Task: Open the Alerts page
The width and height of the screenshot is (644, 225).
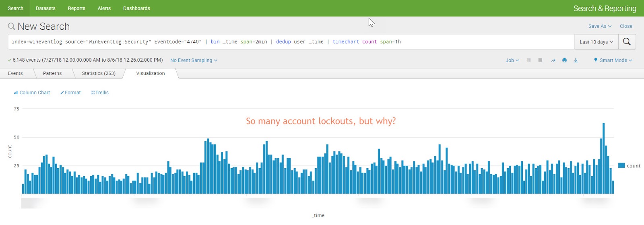Action: pos(104,8)
